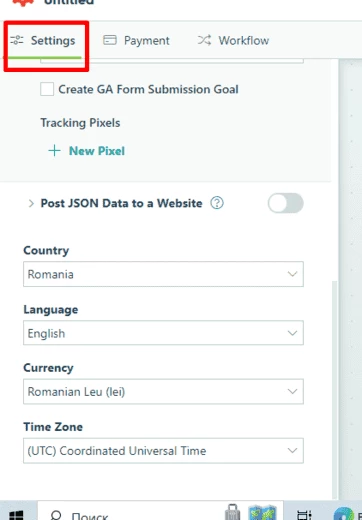The height and width of the screenshot is (520, 362).
Task: Click the Windows taskbar search field
Action: coord(160,512)
